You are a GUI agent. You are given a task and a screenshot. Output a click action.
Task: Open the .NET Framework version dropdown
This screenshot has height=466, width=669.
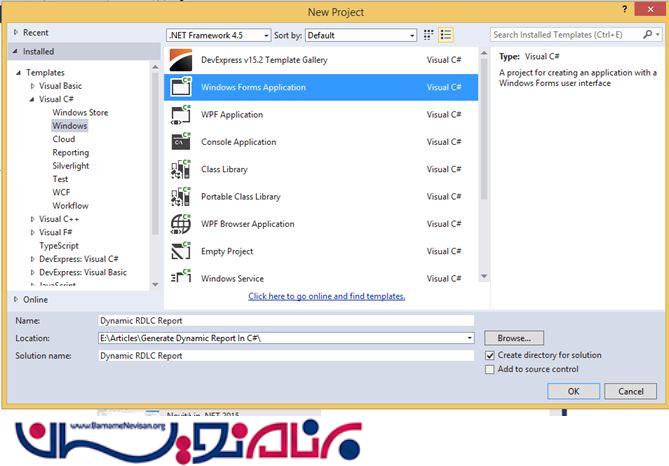tap(217, 35)
